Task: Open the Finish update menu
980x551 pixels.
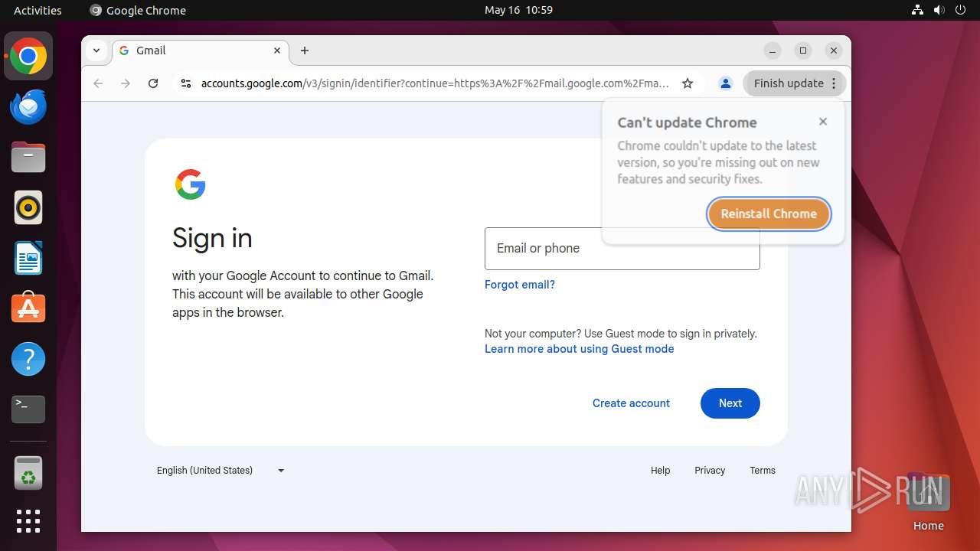Action: click(795, 83)
